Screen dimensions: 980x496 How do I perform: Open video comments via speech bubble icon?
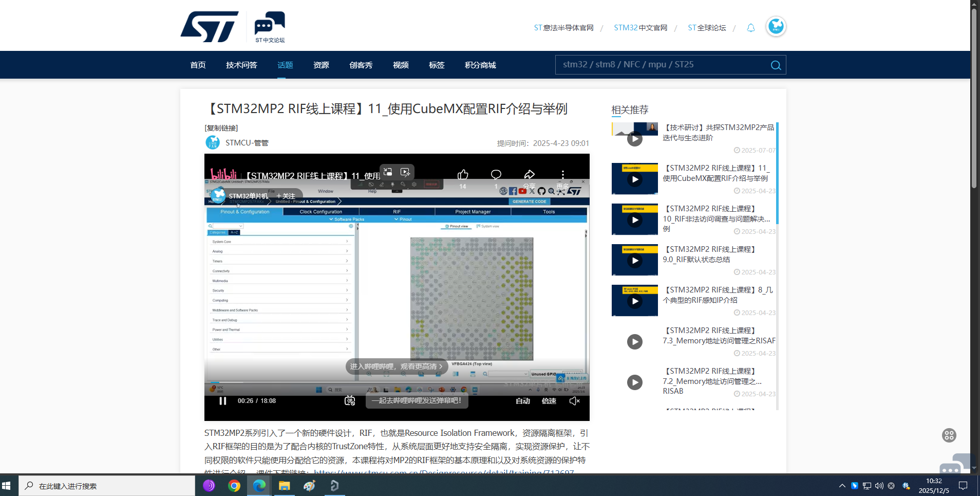496,175
